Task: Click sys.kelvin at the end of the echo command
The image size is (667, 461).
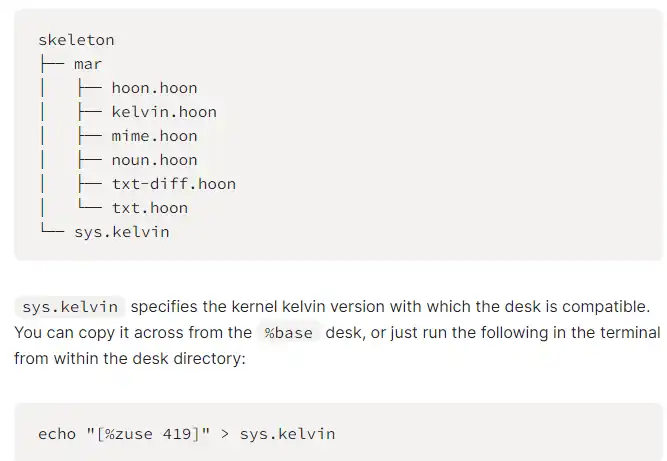Action: point(287,434)
